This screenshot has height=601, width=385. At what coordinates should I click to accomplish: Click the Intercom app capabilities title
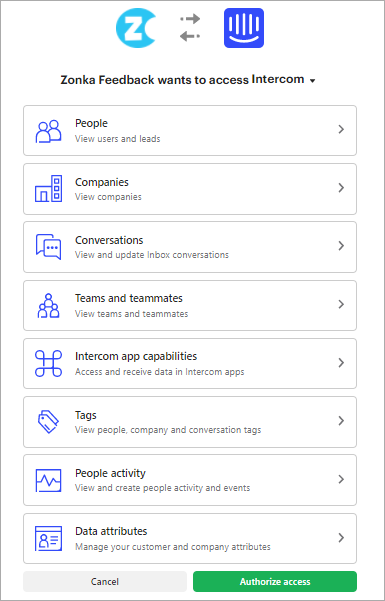(x=136, y=356)
